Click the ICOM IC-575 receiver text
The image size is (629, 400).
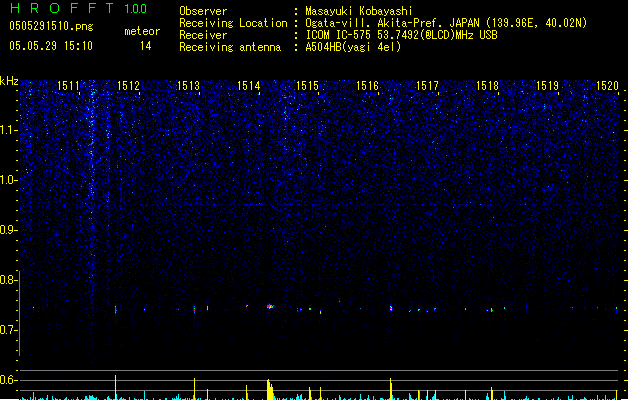point(401,35)
